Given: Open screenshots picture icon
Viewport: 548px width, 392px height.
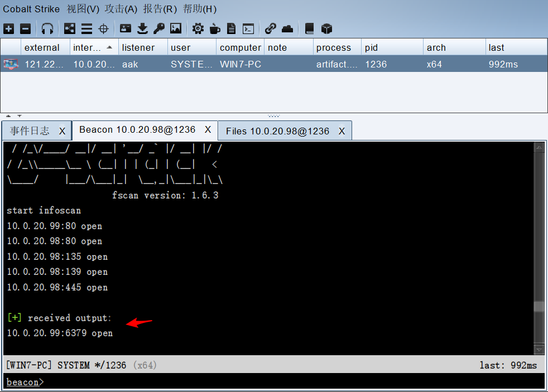Looking at the screenshot, I should point(176,28).
